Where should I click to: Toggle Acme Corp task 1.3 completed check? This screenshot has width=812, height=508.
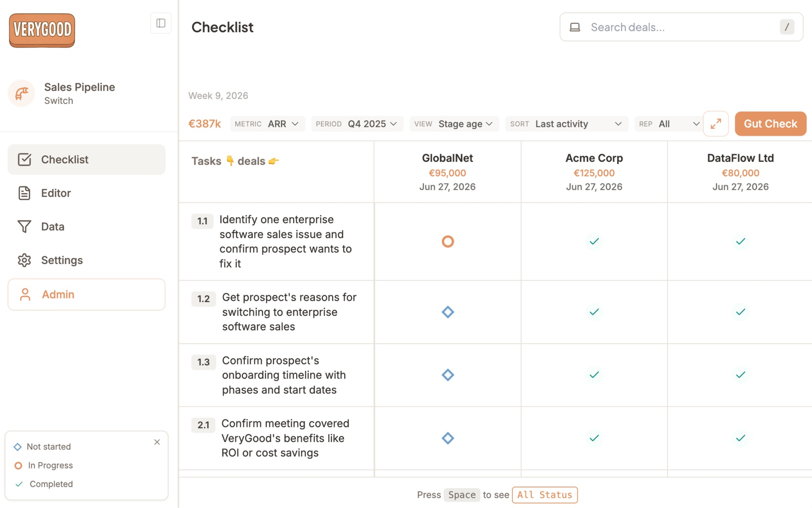coord(594,375)
